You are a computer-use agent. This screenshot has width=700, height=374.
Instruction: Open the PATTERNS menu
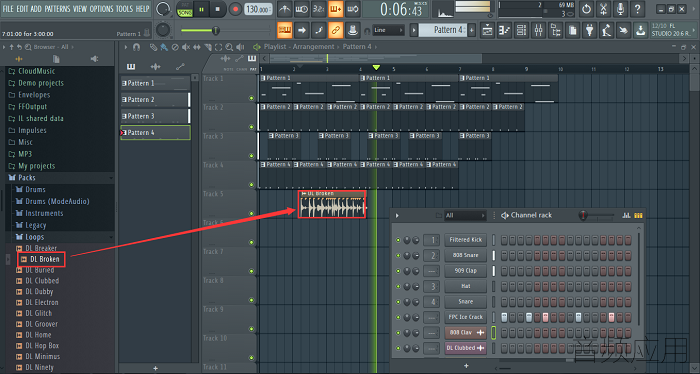point(57,8)
